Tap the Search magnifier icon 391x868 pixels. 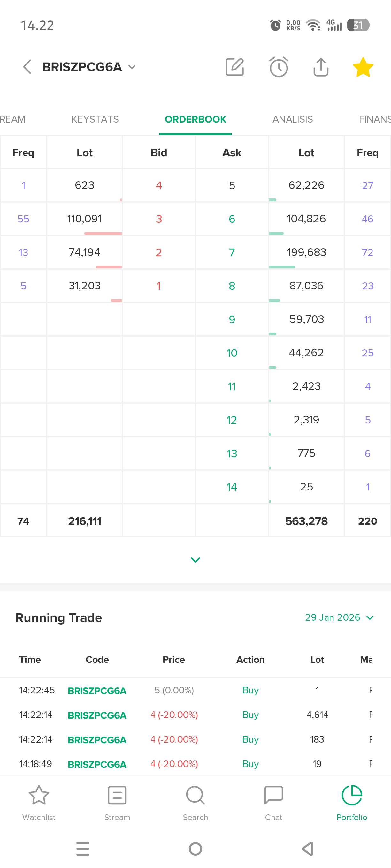pos(195,802)
